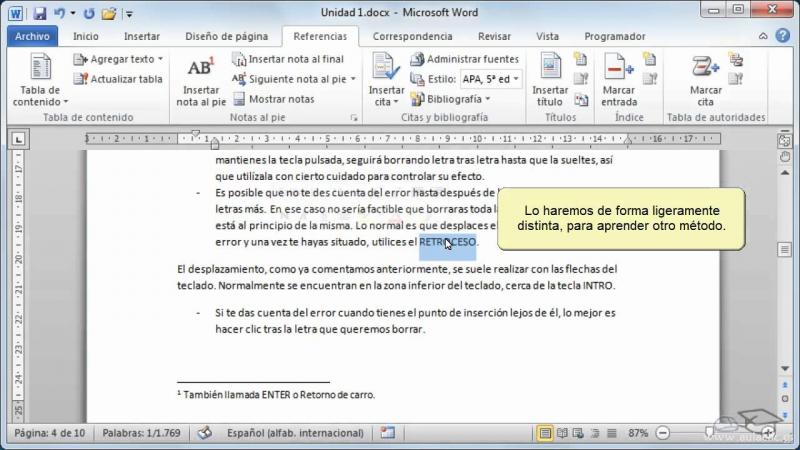Click the vertical scrollbar up arrow

coord(785,173)
